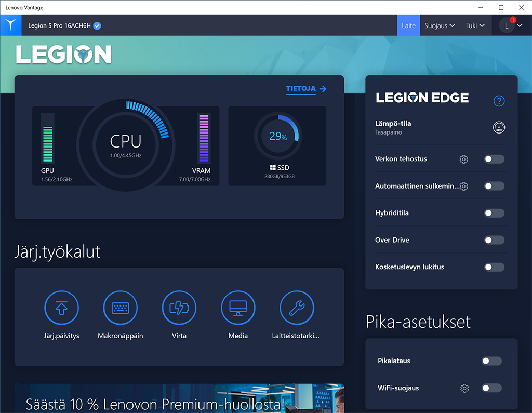Image resolution: width=532 pixels, height=413 pixels.
Task: Click the Virta label text
Action: (x=179, y=336)
